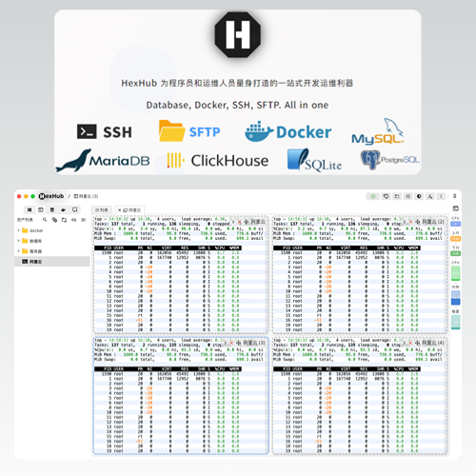Click the HexHub logo in title bar
This screenshot has width=476, height=476.
(51, 196)
